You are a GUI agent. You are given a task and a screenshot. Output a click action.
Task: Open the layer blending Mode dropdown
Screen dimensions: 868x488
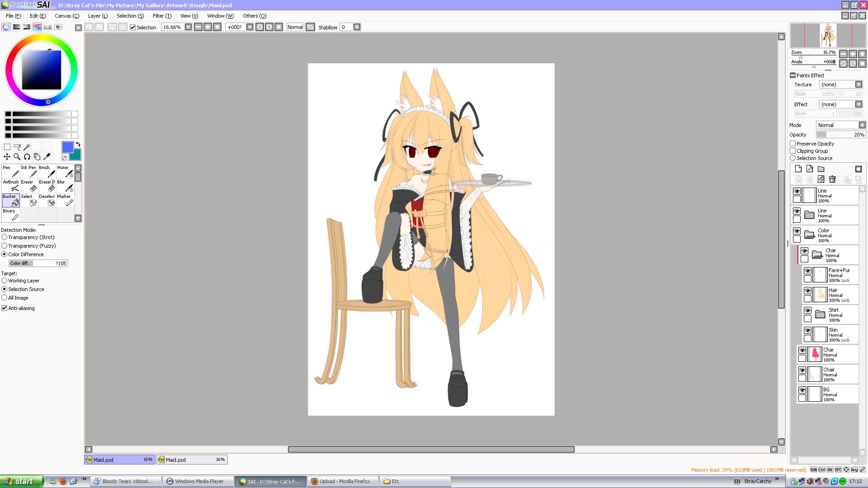pyautogui.click(x=862, y=125)
